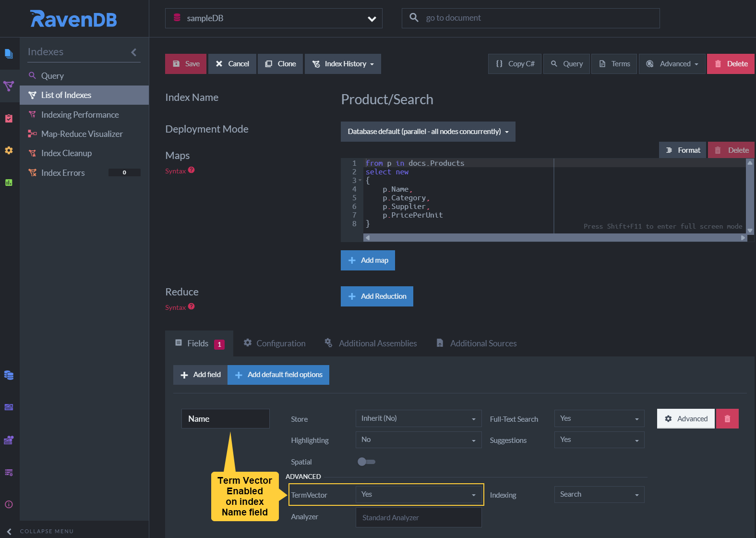This screenshot has width=756, height=538.
Task: Open the Full-Text Search dropdown
Action: pyautogui.click(x=599, y=418)
